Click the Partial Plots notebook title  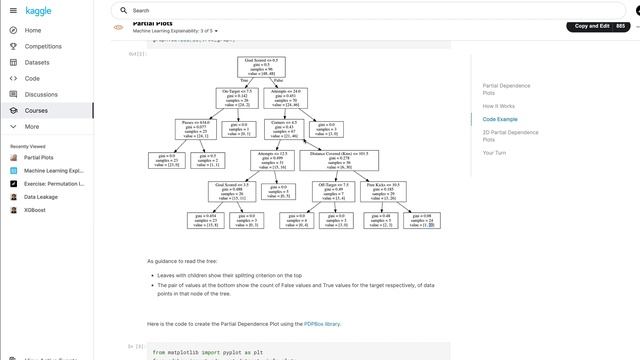pos(153,23)
